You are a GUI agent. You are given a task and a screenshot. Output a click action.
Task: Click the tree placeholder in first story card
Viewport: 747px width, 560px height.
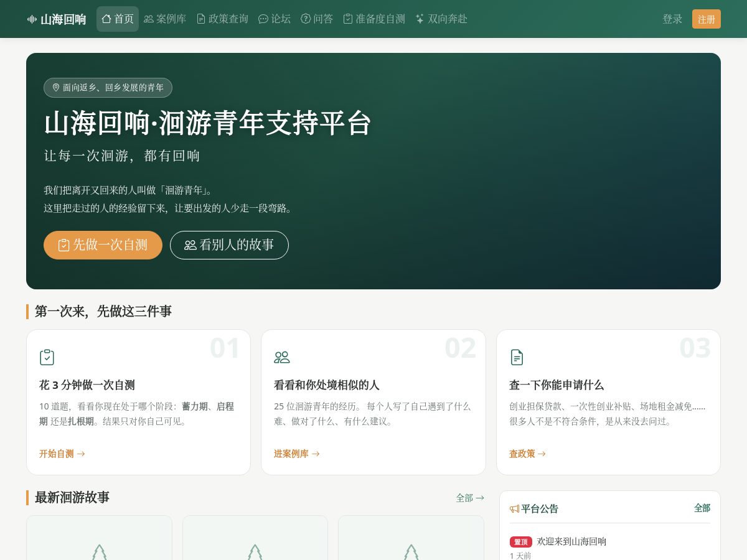[x=99, y=552]
